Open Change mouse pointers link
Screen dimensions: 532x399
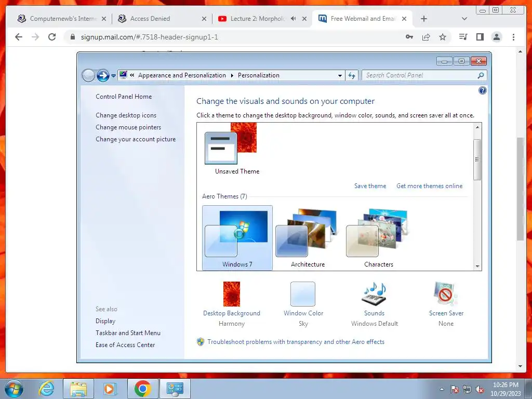128,127
